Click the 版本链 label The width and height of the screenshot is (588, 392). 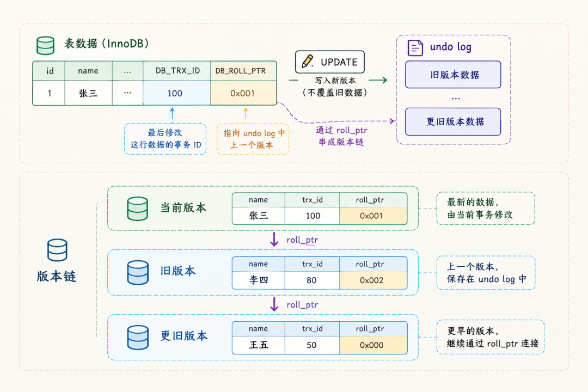[57, 277]
